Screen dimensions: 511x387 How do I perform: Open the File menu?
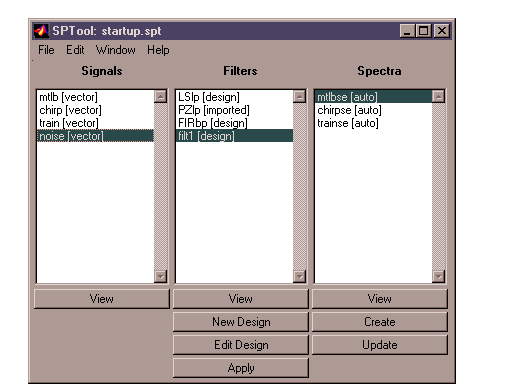pyautogui.click(x=46, y=50)
